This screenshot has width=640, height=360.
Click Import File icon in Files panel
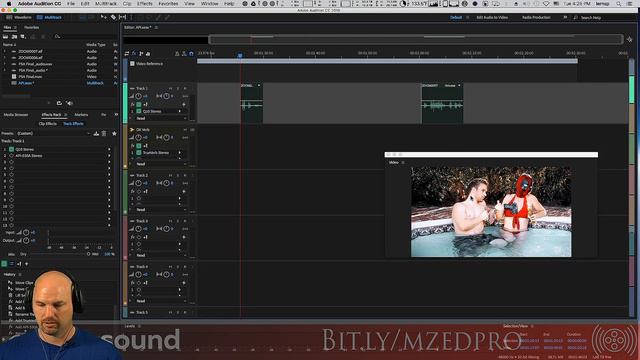click(14, 36)
